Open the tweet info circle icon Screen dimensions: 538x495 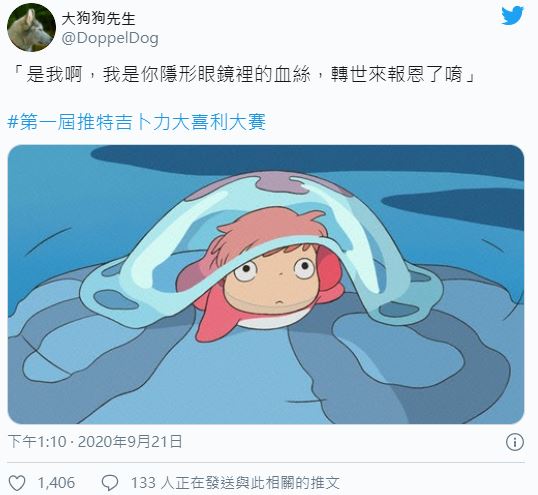(515, 442)
